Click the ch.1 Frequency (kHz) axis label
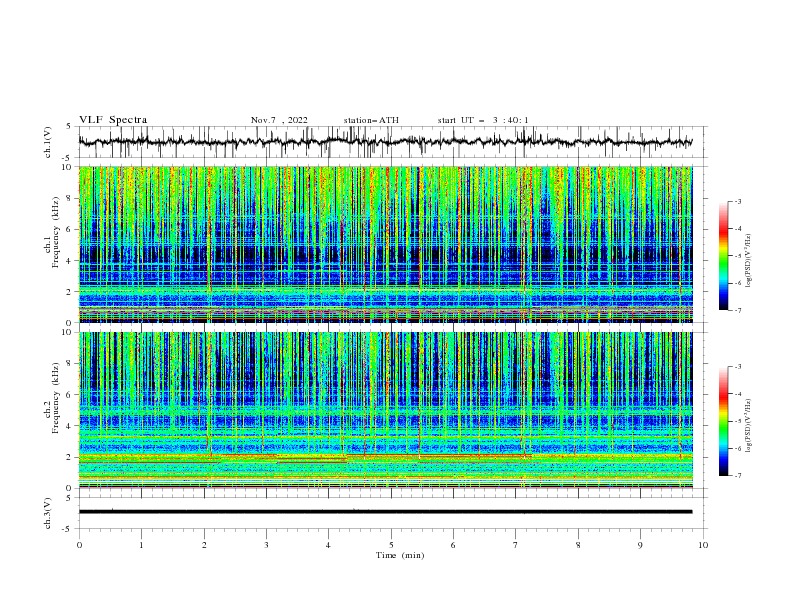The image size is (792, 612). (x=52, y=233)
